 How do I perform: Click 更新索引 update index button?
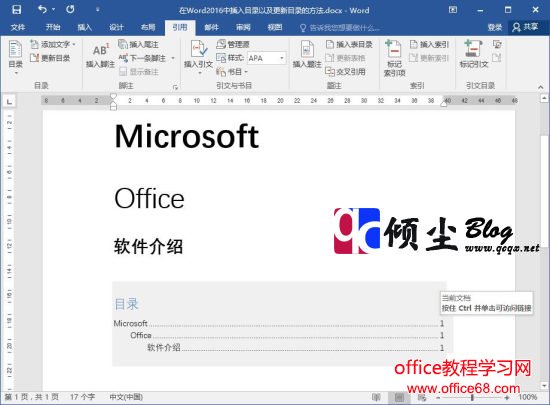click(429, 58)
